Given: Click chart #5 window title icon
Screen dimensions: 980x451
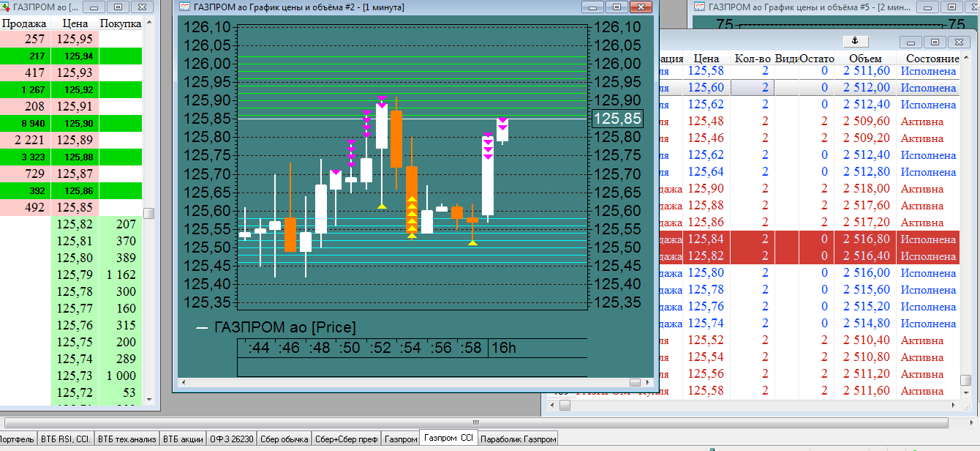Looking at the screenshot, I should pyautogui.click(x=698, y=7).
